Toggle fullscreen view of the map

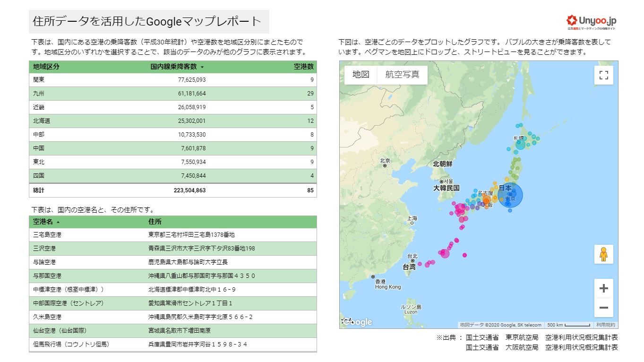[603, 75]
